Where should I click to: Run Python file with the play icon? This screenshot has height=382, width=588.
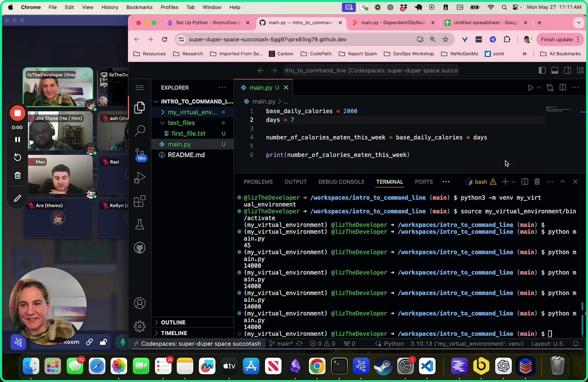[531, 87]
